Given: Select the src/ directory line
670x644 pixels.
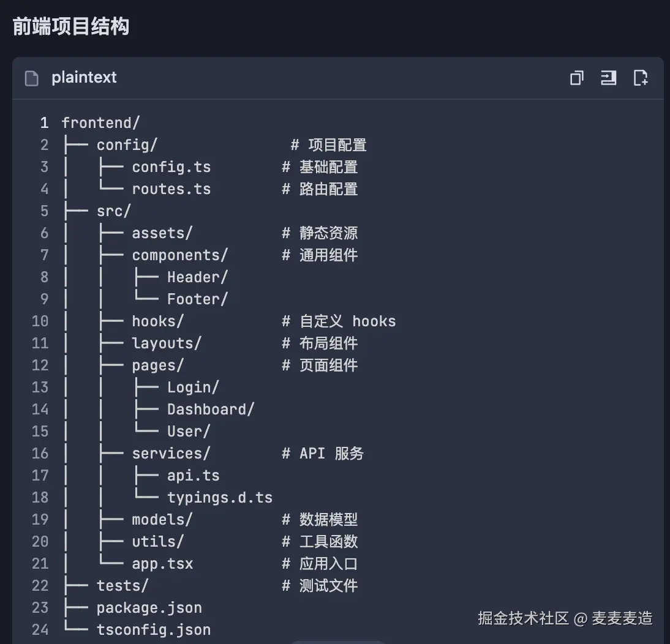Looking at the screenshot, I should [113, 211].
